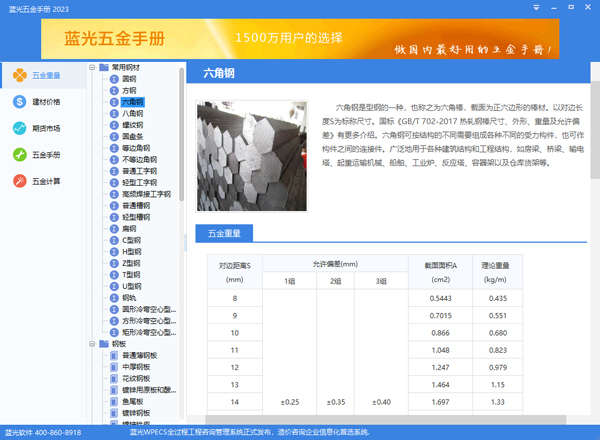Open the 五金手册 wrench icon

19,155
